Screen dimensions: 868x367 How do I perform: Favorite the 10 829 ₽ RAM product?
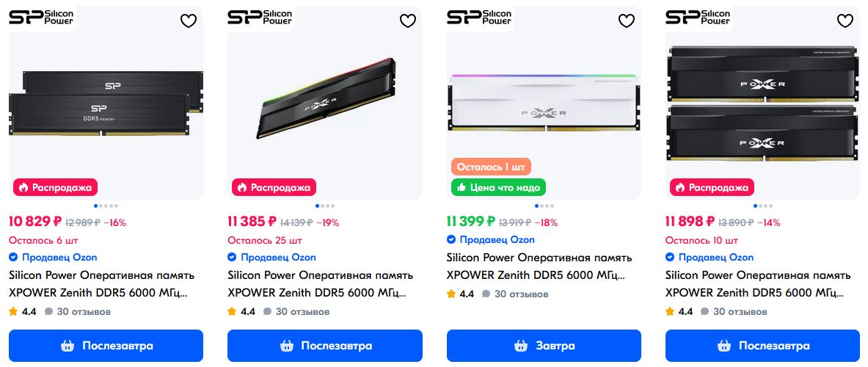coord(189,21)
